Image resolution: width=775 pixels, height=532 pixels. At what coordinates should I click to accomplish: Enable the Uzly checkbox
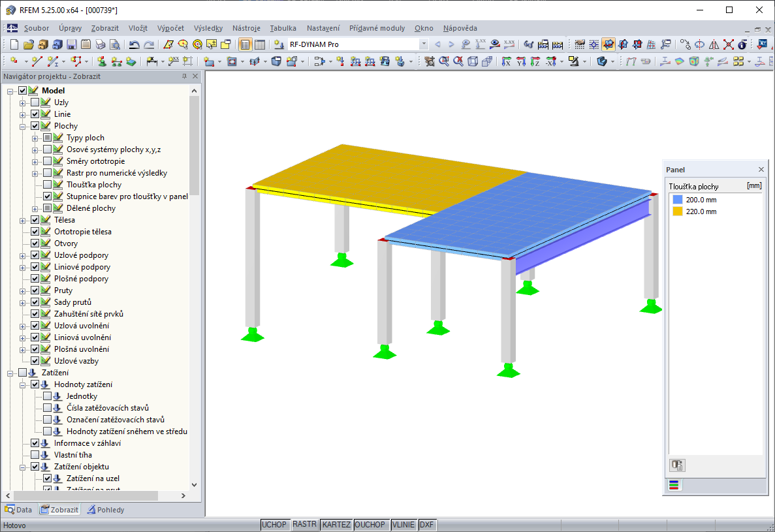35,102
